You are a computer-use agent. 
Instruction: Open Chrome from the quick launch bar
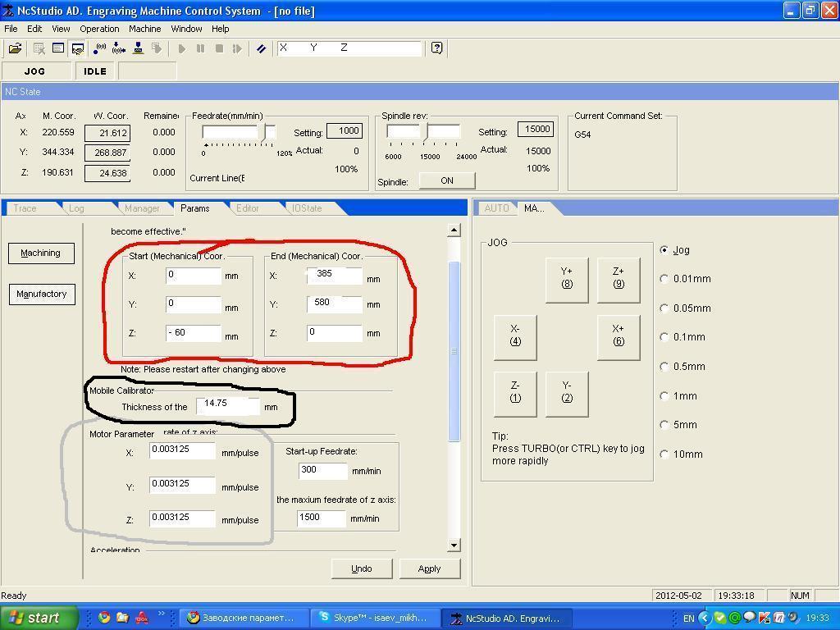[104, 618]
